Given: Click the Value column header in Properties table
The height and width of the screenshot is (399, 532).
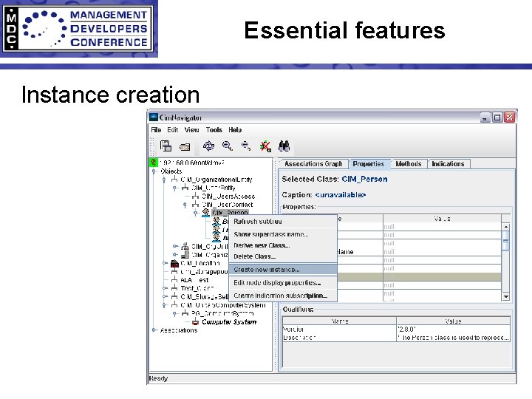Looking at the screenshot, I should [442, 219].
